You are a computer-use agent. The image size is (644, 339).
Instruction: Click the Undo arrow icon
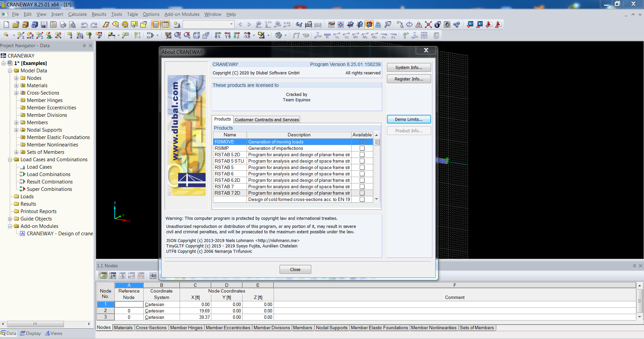coord(84,25)
